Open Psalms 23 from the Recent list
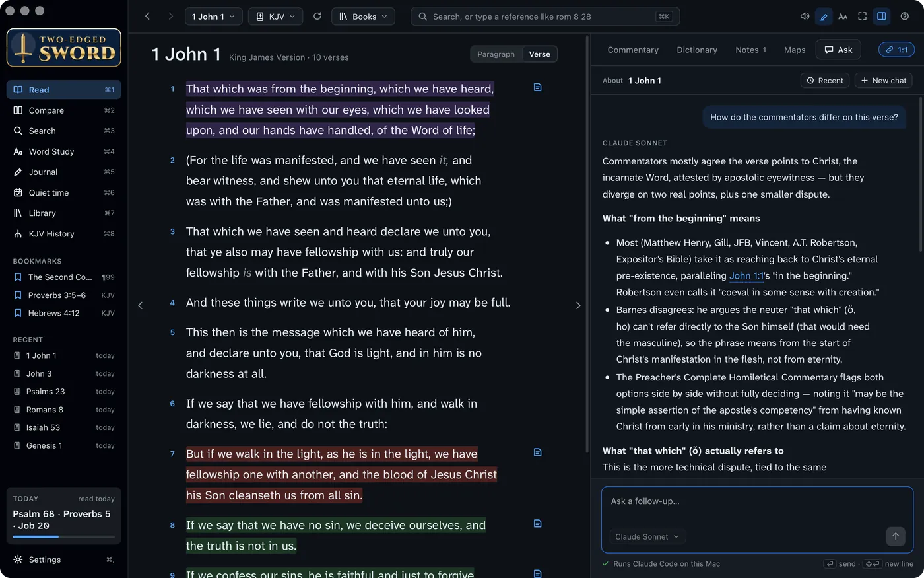 [x=64, y=392]
